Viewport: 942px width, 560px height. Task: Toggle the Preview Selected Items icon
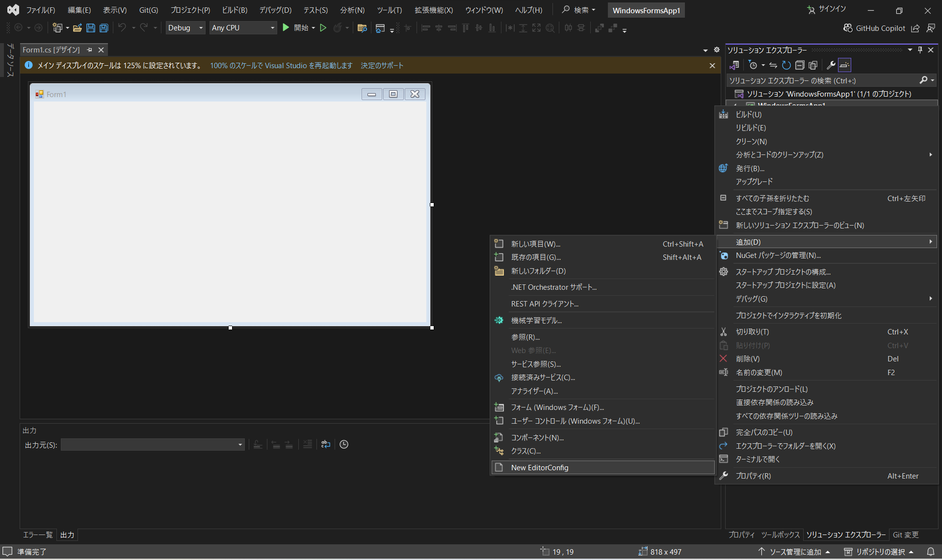pyautogui.click(x=844, y=65)
